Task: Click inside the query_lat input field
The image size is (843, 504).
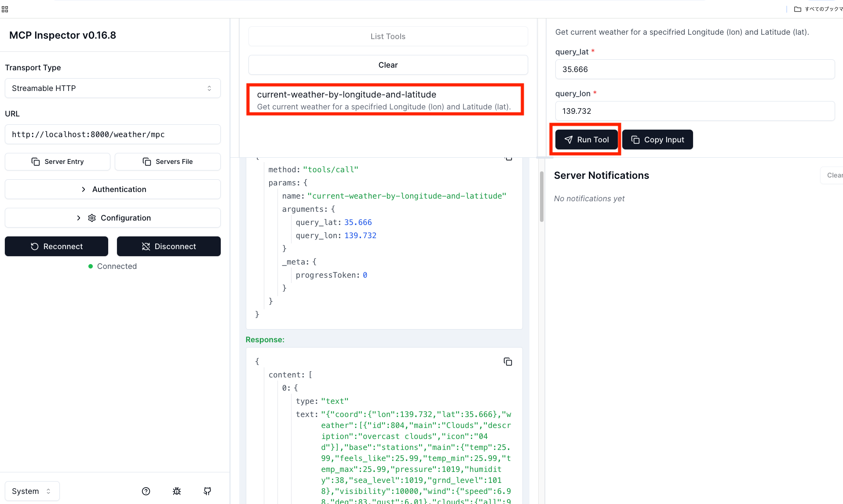Action: point(695,69)
